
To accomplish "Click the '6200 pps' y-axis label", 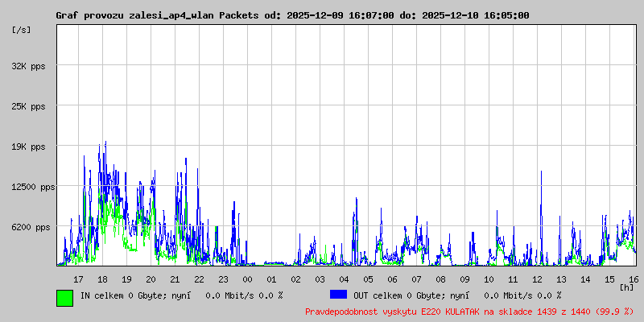I will (x=31, y=227).
